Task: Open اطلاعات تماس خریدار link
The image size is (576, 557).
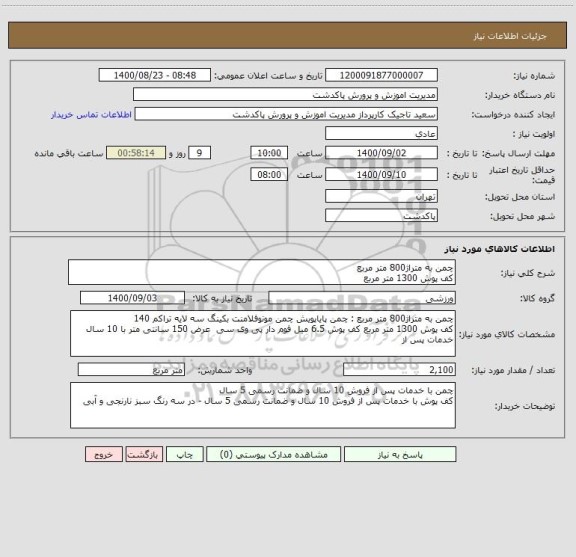Action: 91,115
